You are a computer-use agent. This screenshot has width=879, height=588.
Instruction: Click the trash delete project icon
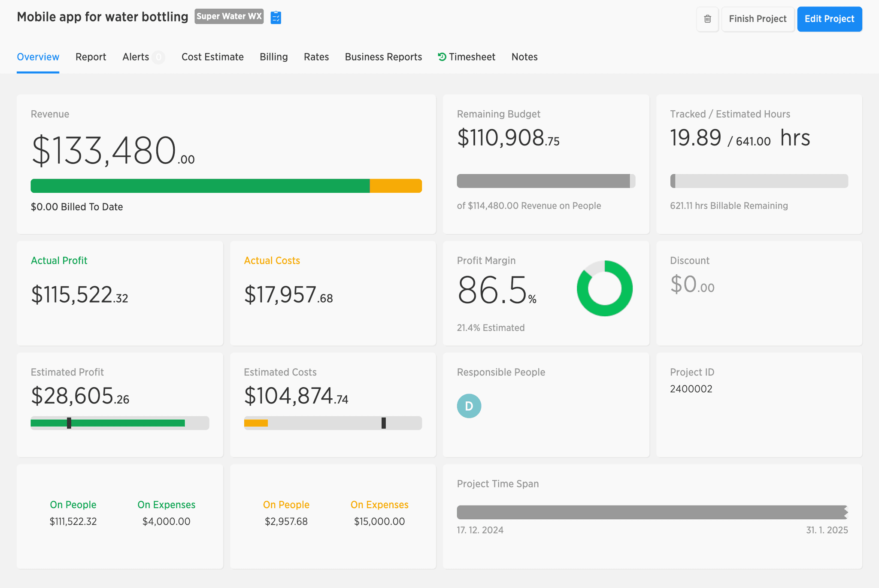707,19
